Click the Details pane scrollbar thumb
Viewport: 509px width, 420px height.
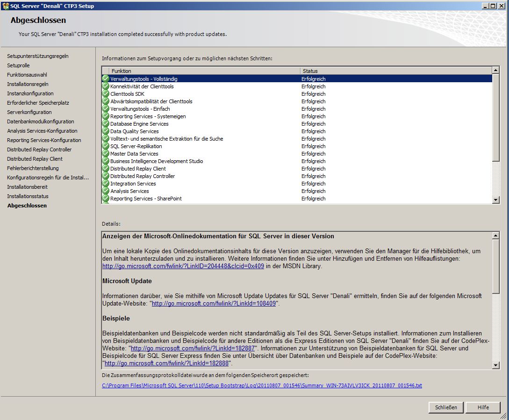point(495,266)
